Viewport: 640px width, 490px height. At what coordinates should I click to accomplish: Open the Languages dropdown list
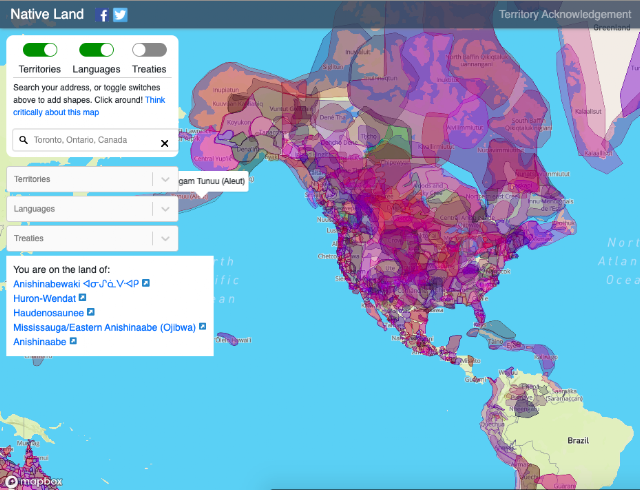pos(93,209)
